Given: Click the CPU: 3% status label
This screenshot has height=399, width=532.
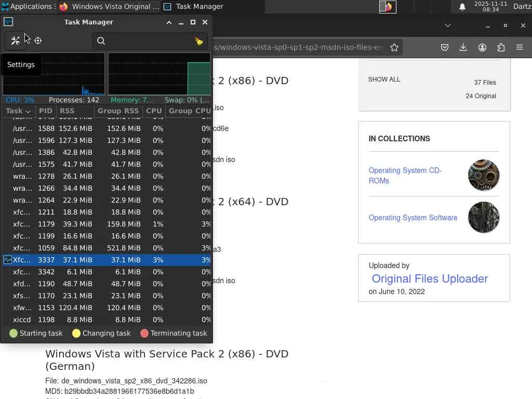Looking at the screenshot, I should coord(20,100).
